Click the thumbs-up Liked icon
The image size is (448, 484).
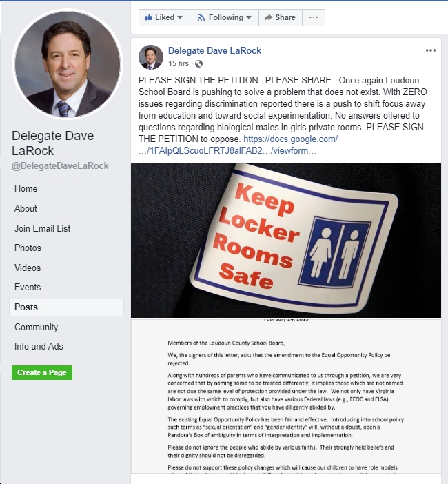[x=149, y=17]
